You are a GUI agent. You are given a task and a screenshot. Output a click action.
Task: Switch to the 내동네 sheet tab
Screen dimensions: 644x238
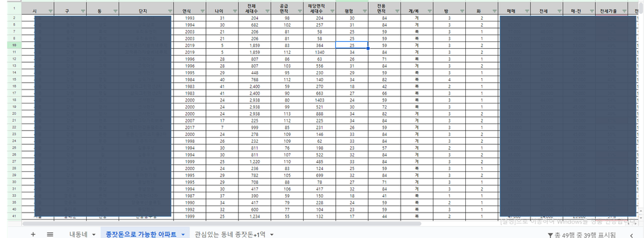click(78, 234)
